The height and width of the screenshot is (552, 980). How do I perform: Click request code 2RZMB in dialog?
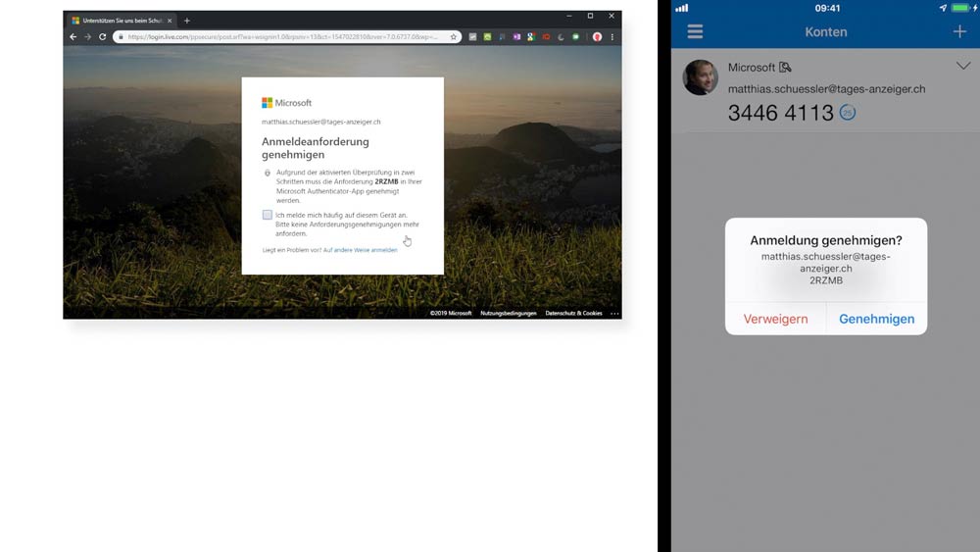point(825,280)
